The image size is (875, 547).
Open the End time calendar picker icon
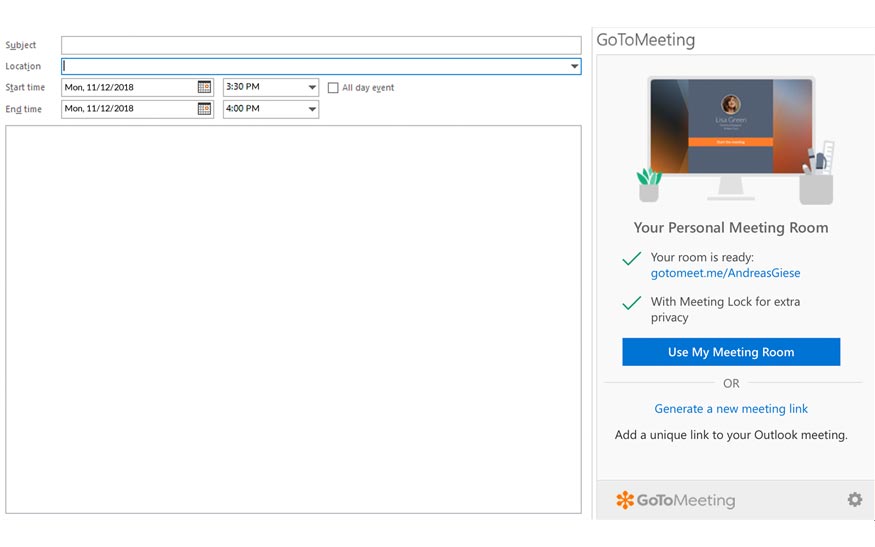pyautogui.click(x=204, y=109)
